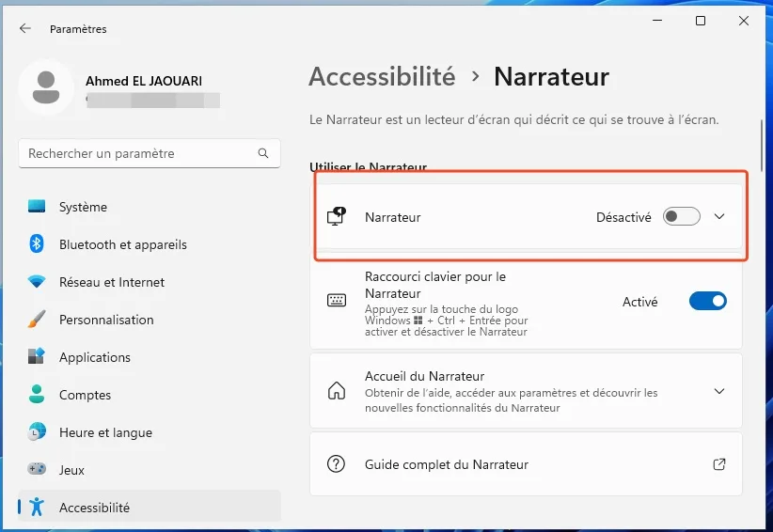This screenshot has width=773, height=532.
Task: Click the Applications tiles icon
Action: tap(37, 356)
